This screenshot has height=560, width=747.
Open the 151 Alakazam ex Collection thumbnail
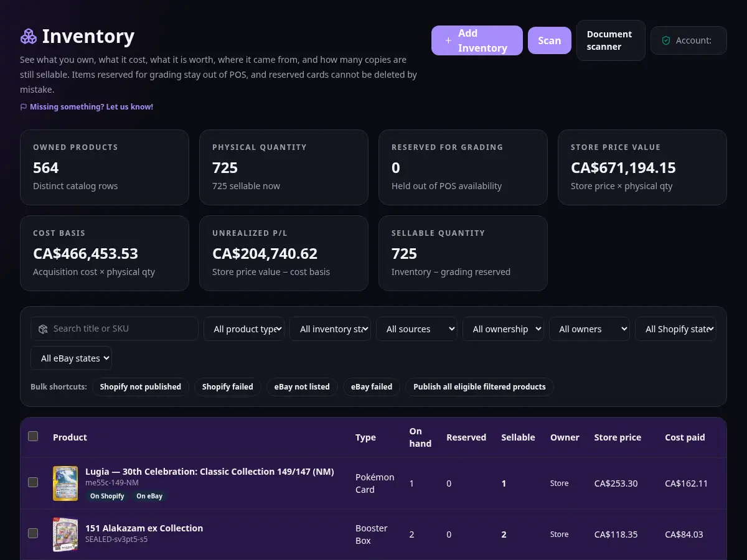[x=65, y=534]
